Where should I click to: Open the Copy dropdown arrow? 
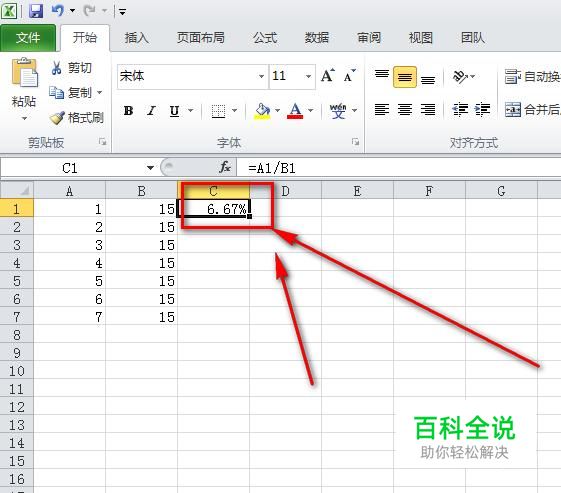click(99, 93)
